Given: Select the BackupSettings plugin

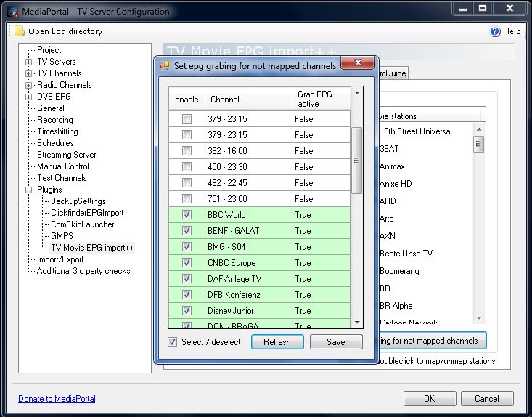Looking at the screenshot, I should (x=78, y=201).
